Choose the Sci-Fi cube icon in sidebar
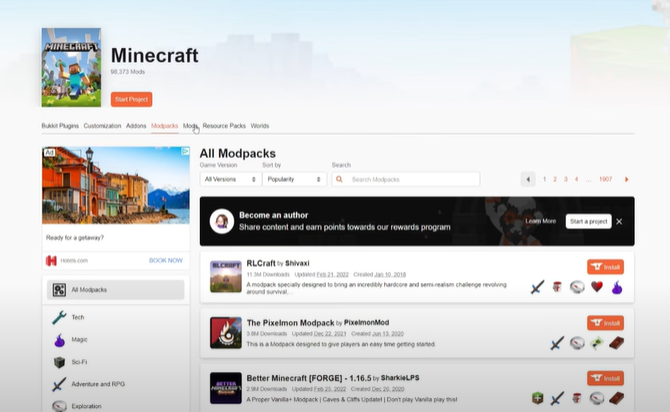Viewport: 670px width, 412px height. click(x=59, y=362)
